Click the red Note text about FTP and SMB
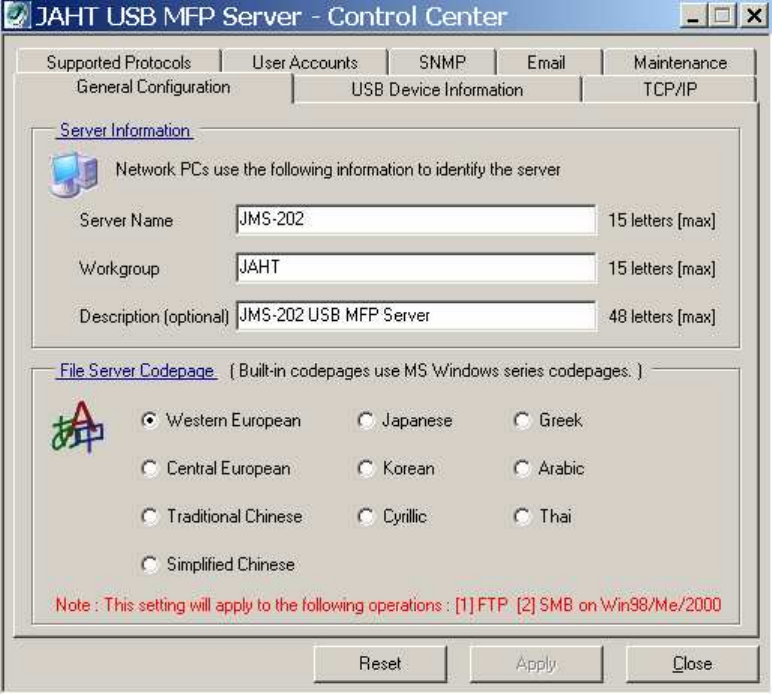The width and height of the screenshot is (772, 694). click(388, 604)
